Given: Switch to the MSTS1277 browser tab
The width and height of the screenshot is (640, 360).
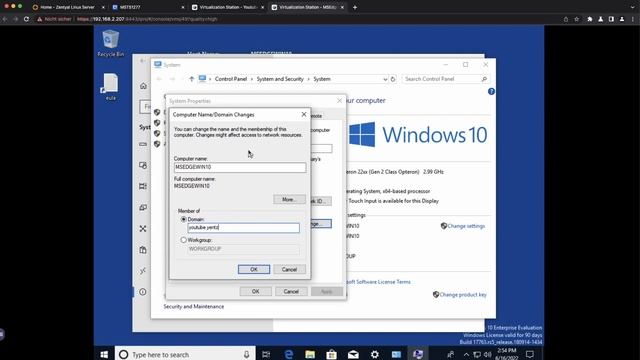Looking at the screenshot, I should pyautogui.click(x=147, y=7).
